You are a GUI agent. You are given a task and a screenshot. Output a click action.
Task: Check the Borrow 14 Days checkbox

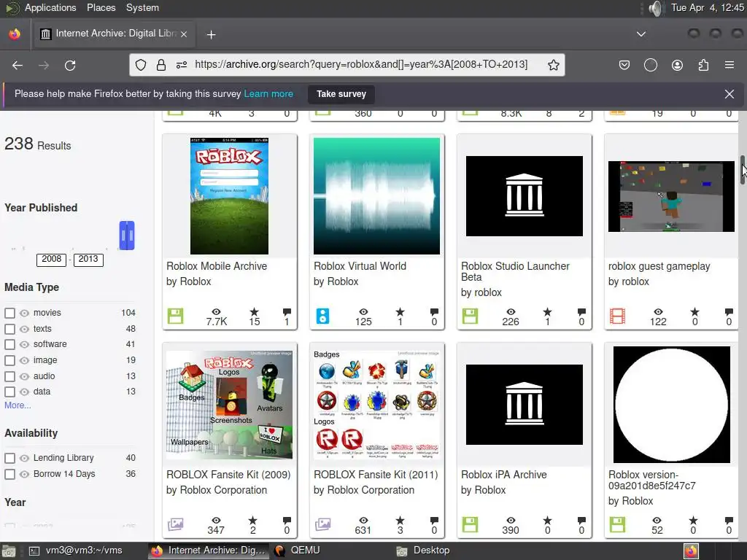(9, 474)
